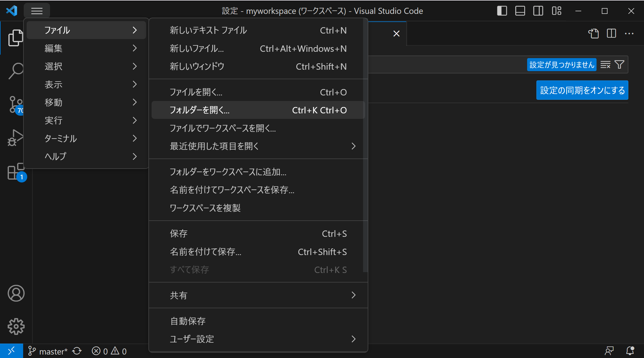Click the settings search input field
The width and height of the screenshot is (644, 358).
tap(447, 64)
